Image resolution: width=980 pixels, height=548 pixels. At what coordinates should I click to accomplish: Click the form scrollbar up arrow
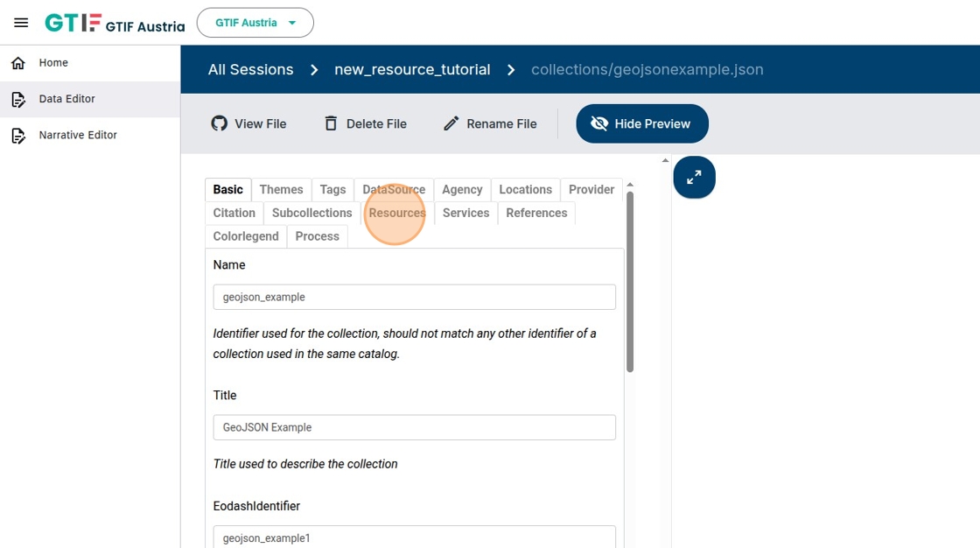[x=630, y=185]
